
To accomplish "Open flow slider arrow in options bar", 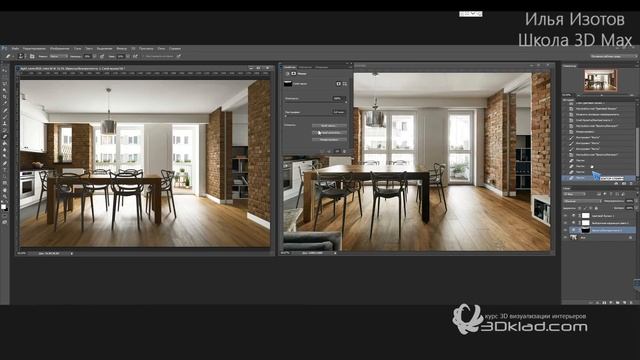I will (128, 56).
